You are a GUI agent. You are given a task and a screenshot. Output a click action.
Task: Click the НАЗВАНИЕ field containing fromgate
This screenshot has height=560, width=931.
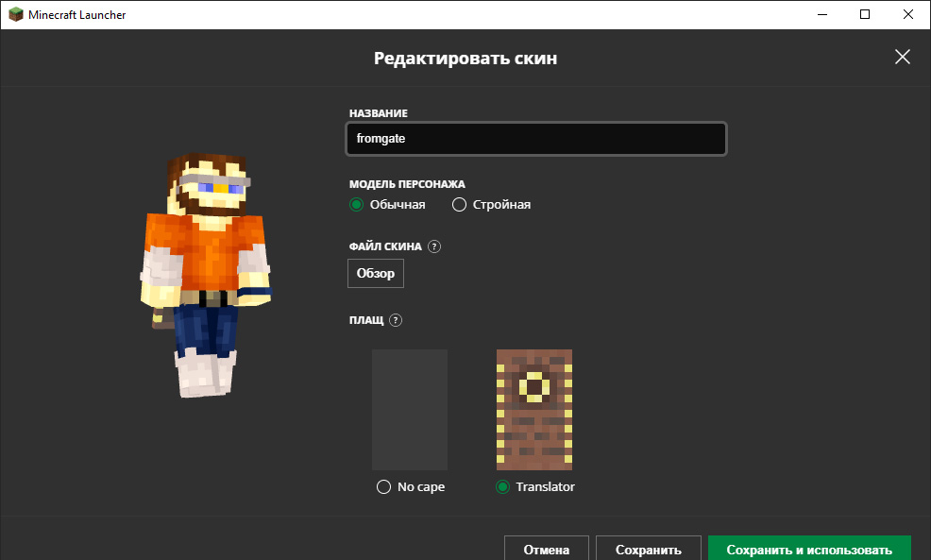click(x=536, y=139)
